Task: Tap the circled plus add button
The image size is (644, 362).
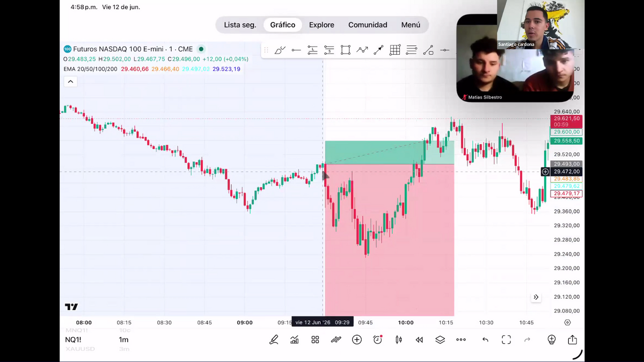Action: (357, 339)
